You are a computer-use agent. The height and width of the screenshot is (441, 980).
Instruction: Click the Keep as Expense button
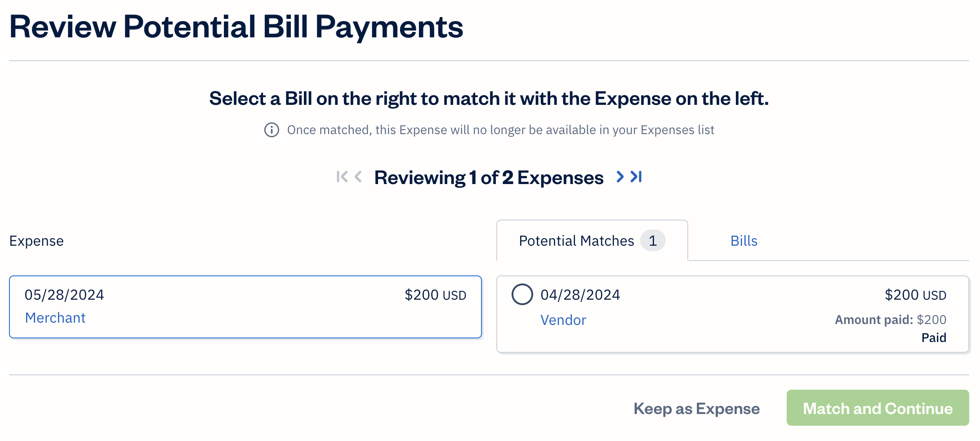(x=696, y=409)
